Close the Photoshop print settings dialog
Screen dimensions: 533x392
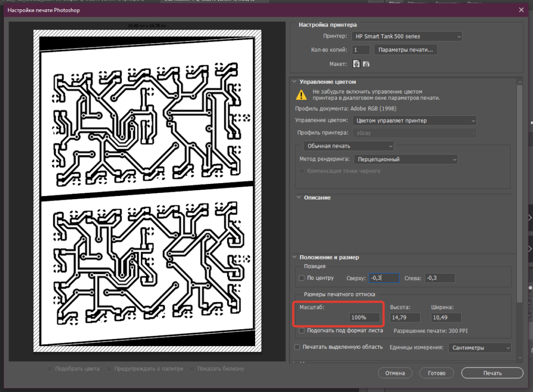pos(522,9)
